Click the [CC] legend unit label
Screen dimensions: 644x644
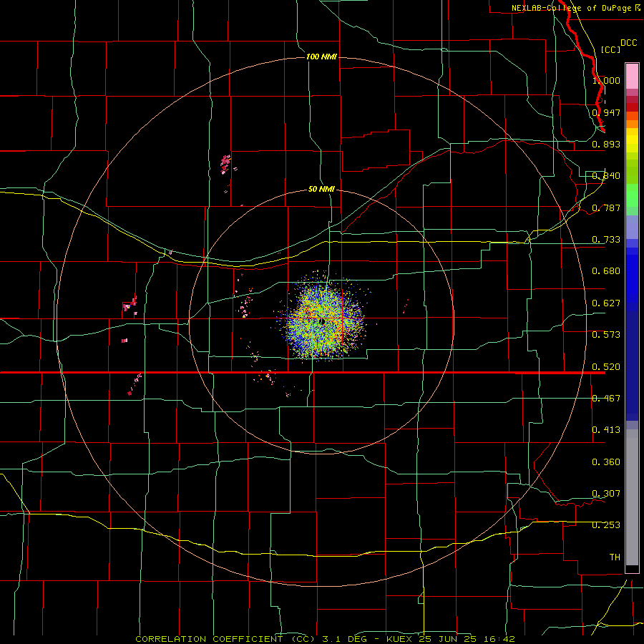pyautogui.click(x=610, y=49)
